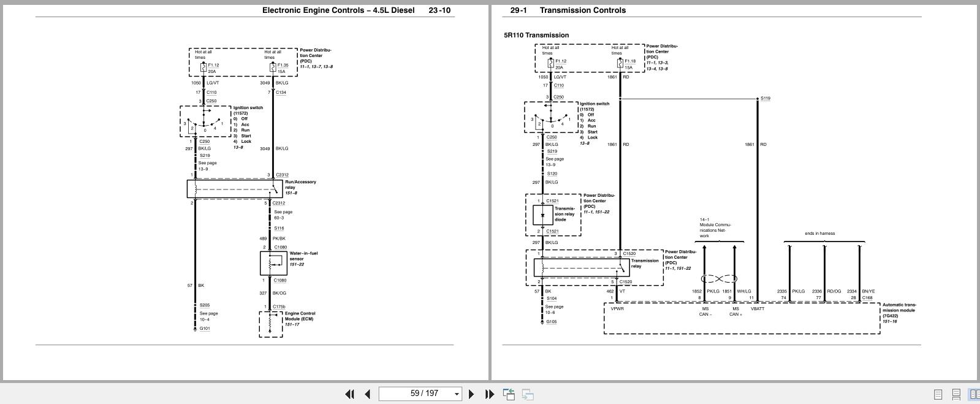Select two-page side-by-side view
The image size is (980, 404).
click(973, 394)
